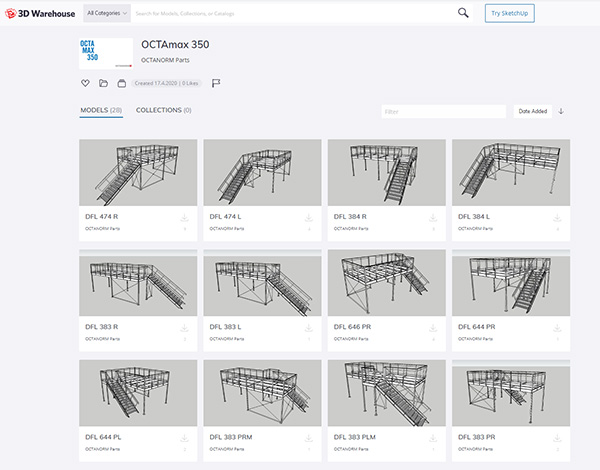600x470 pixels.
Task: Open the DFL 383 L model thumbnail
Action: pos(262,283)
